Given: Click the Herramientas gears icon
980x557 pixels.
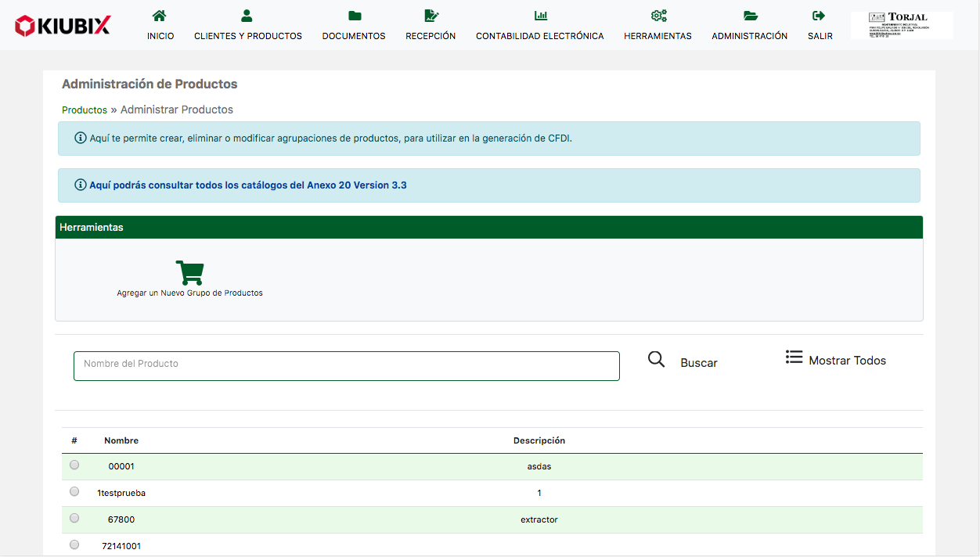Looking at the screenshot, I should (658, 16).
